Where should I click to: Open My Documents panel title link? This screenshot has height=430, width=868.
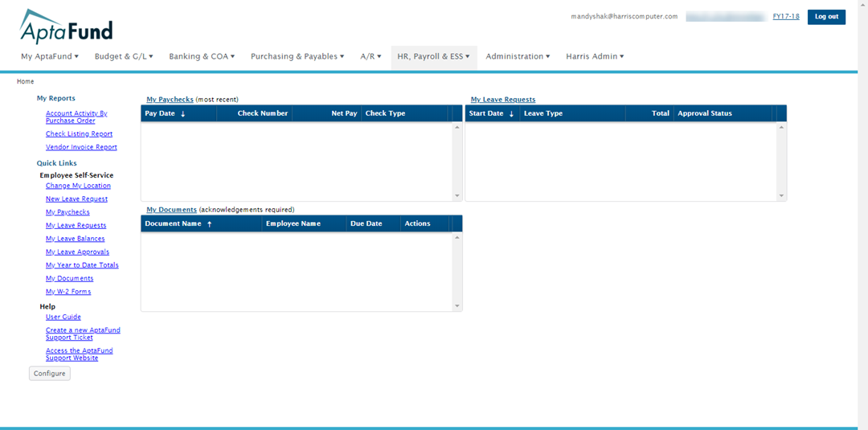172,210
